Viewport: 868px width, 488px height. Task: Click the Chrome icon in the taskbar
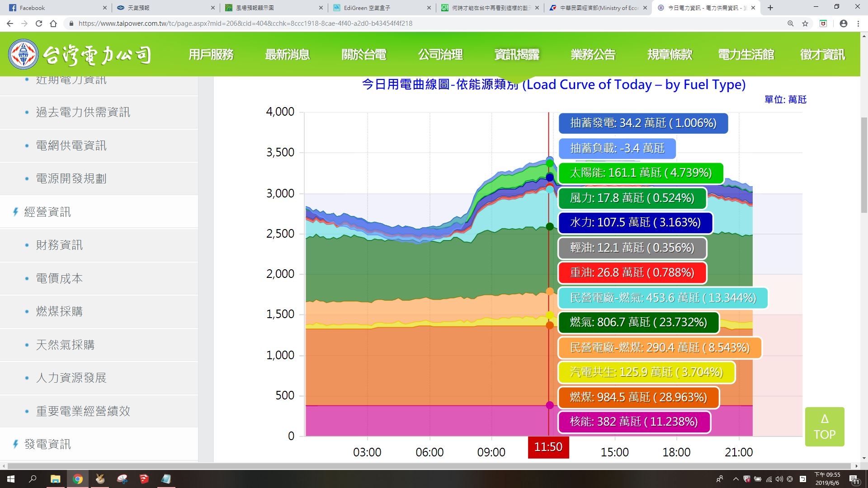coord(78,479)
